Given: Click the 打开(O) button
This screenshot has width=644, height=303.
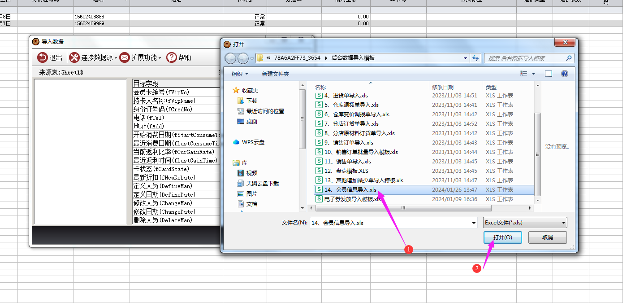Looking at the screenshot, I should [x=503, y=237].
